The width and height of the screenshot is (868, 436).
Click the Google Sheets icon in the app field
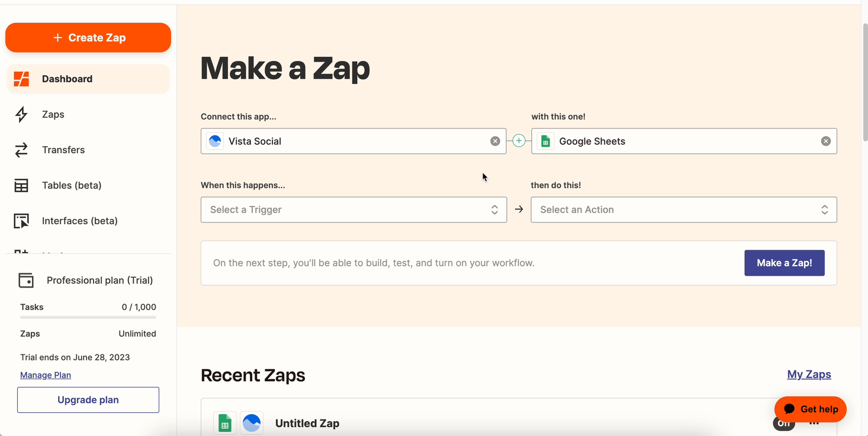click(x=546, y=141)
